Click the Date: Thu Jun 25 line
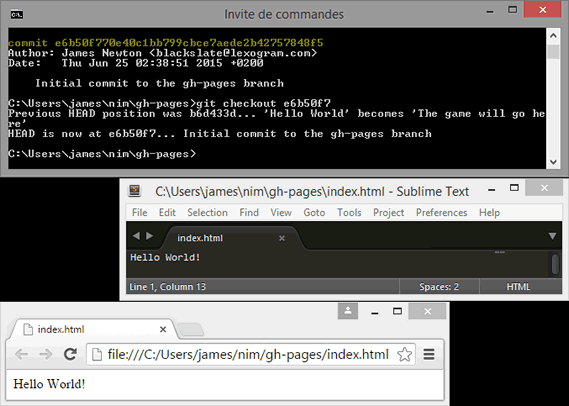The height and width of the screenshot is (406, 569). click(136, 63)
